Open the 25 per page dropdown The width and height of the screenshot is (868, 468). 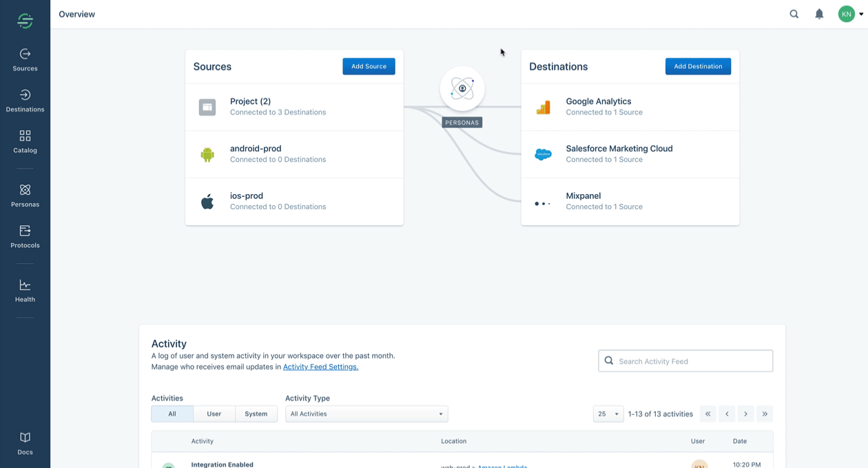[608, 414]
